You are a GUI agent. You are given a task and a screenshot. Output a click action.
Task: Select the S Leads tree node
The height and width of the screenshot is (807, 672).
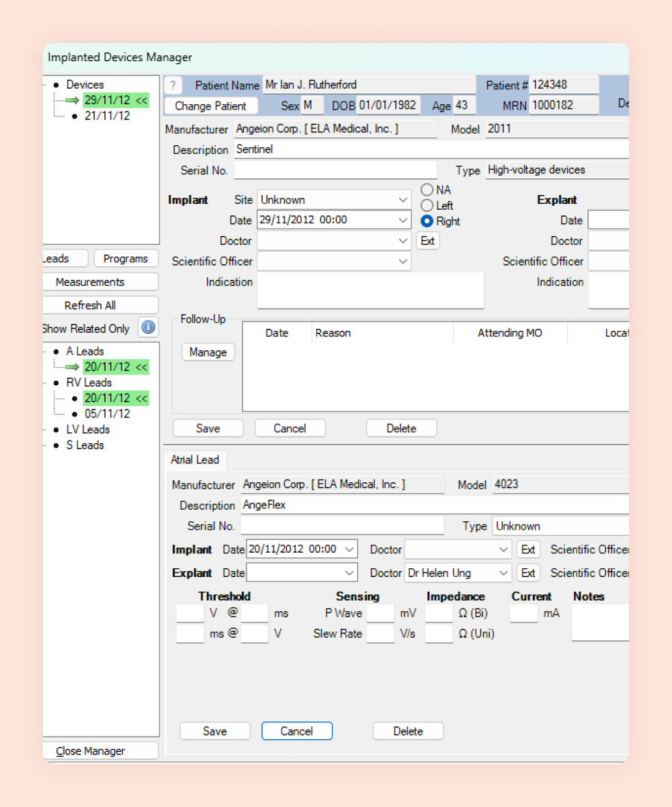(85, 445)
